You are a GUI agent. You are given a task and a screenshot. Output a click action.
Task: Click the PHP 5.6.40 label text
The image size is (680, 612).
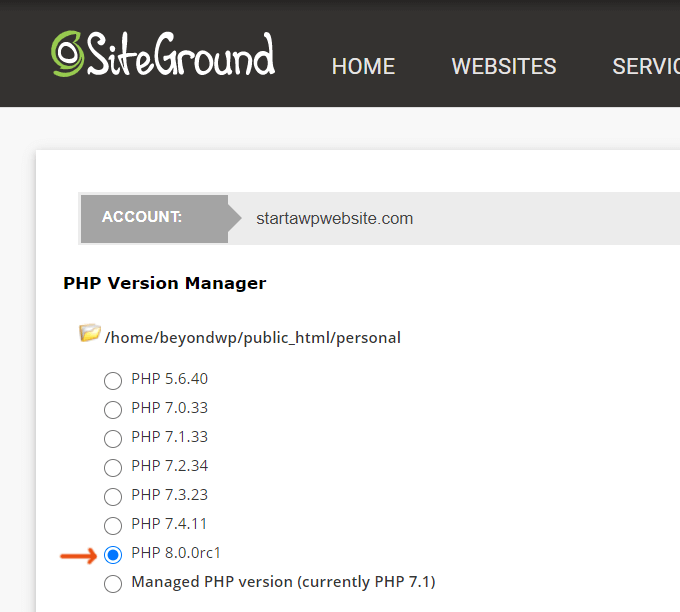[170, 379]
